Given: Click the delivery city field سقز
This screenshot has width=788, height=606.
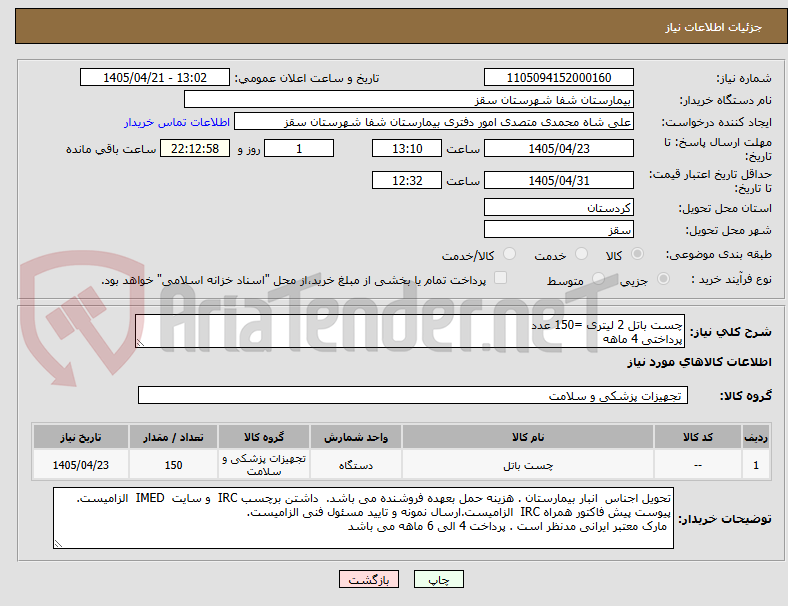Looking at the screenshot, I should (x=559, y=229).
